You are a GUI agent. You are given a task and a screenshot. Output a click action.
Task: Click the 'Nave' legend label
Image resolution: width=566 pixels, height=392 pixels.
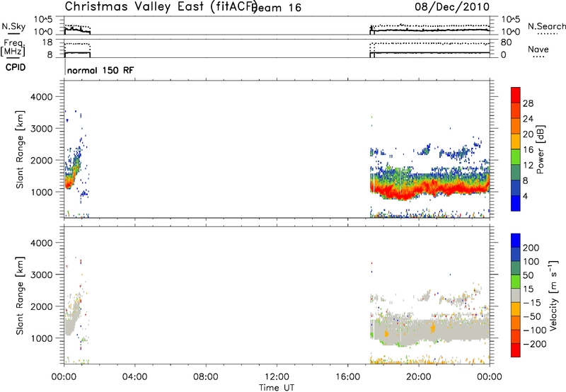tap(538, 49)
